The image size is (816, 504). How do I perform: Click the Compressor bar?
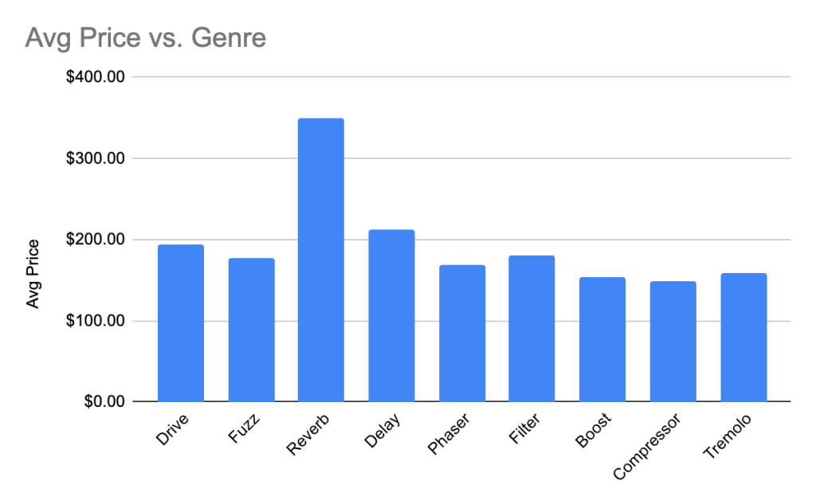click(x=673, y=341)
